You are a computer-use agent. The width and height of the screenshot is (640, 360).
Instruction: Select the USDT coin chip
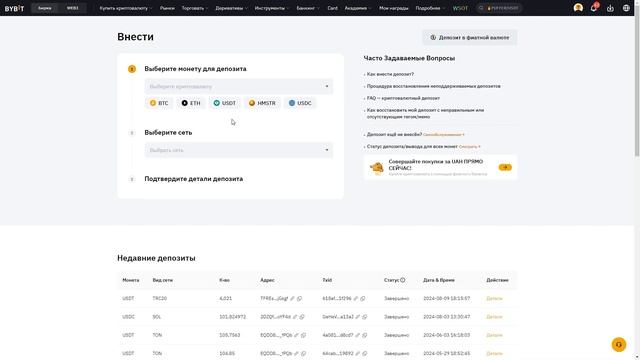click(x=224, y=103)
